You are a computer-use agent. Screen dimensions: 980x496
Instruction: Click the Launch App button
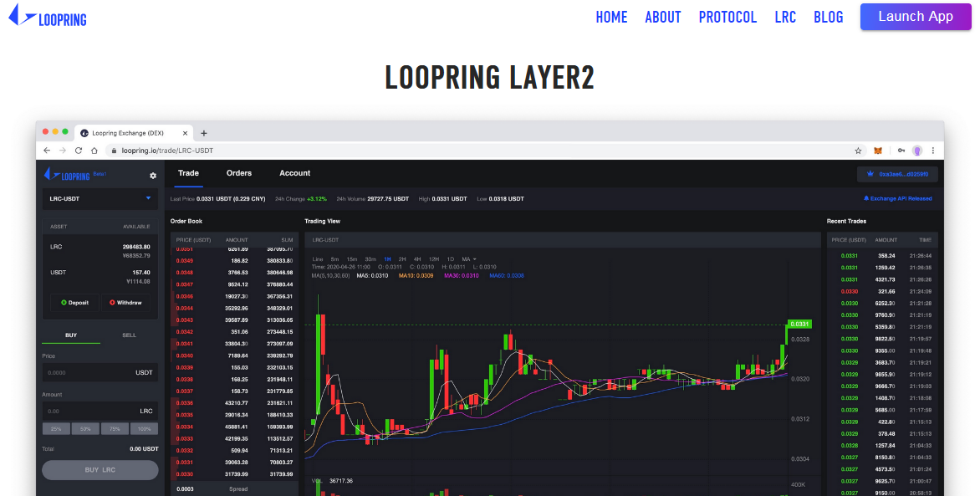[916, 17]
